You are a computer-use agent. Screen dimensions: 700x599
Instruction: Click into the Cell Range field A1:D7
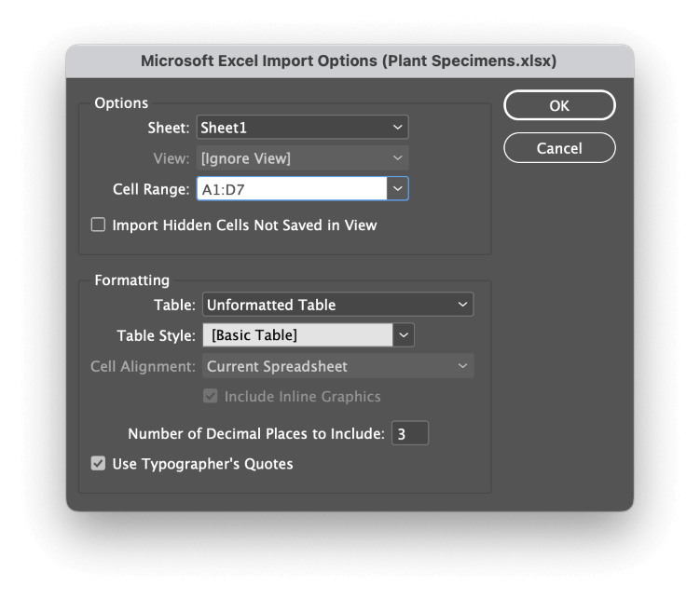292,189
